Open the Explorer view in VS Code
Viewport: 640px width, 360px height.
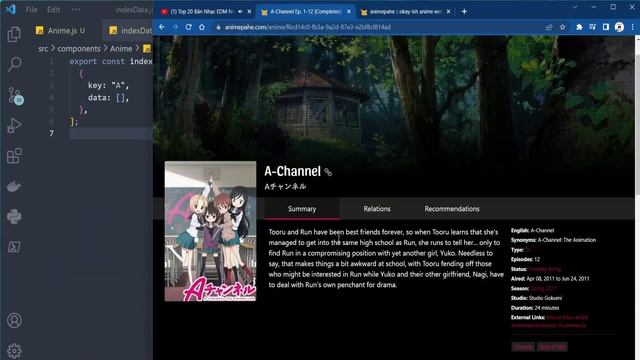click(14, 34)
